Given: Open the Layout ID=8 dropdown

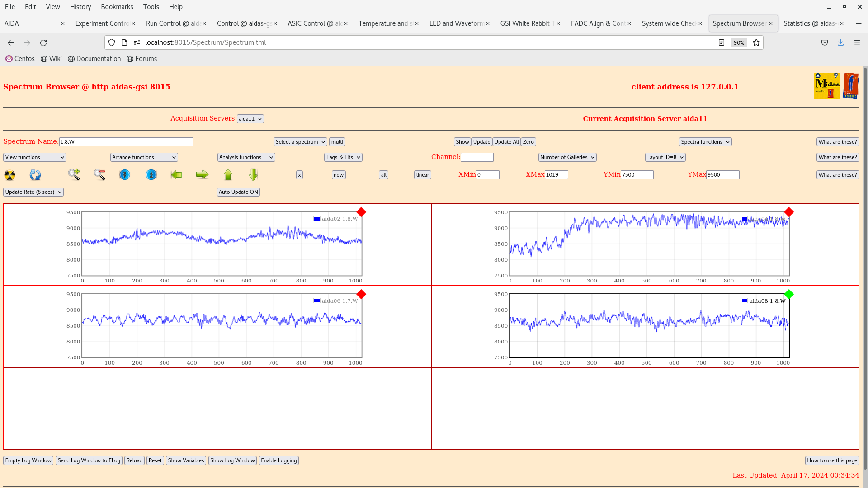Looking at the screenshot, I should [665, 157].
